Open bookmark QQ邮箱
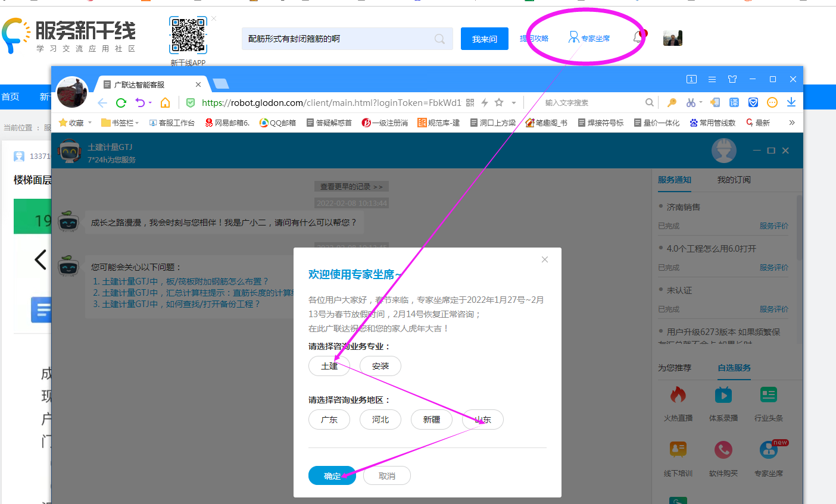This screenshot has width=836, height=504. pyautogui.click(x=277, y=123)
